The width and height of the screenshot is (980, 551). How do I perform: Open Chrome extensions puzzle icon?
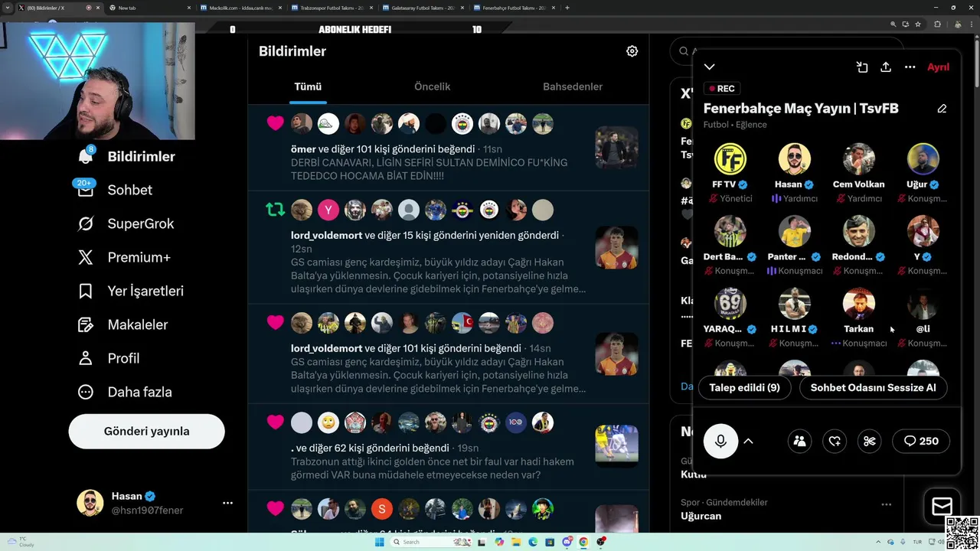(937, 24)
